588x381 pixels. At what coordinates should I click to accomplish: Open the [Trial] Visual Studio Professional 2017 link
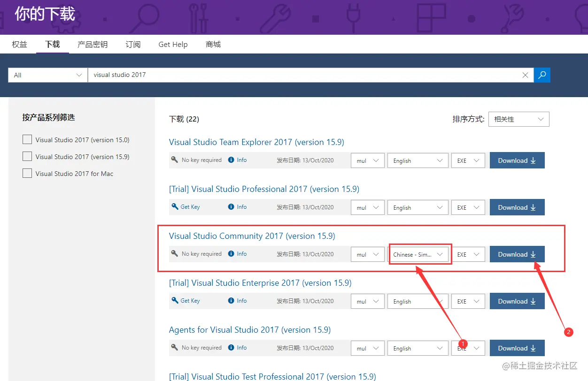pos(264,189)
